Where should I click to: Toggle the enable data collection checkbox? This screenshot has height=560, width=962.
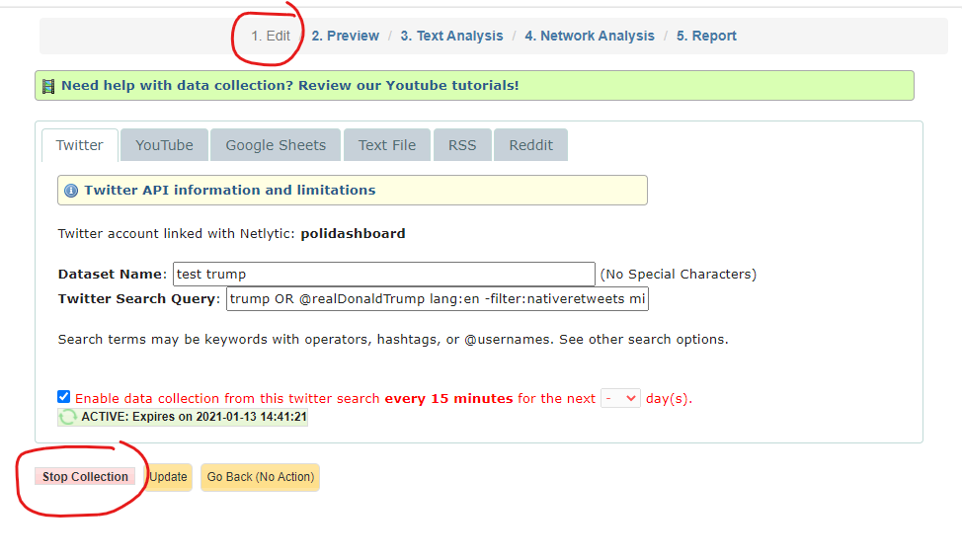[x=64, y=397]
